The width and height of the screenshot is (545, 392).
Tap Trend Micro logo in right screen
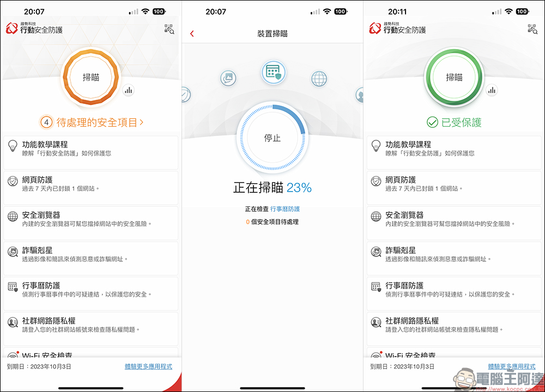tap(375, 28)
